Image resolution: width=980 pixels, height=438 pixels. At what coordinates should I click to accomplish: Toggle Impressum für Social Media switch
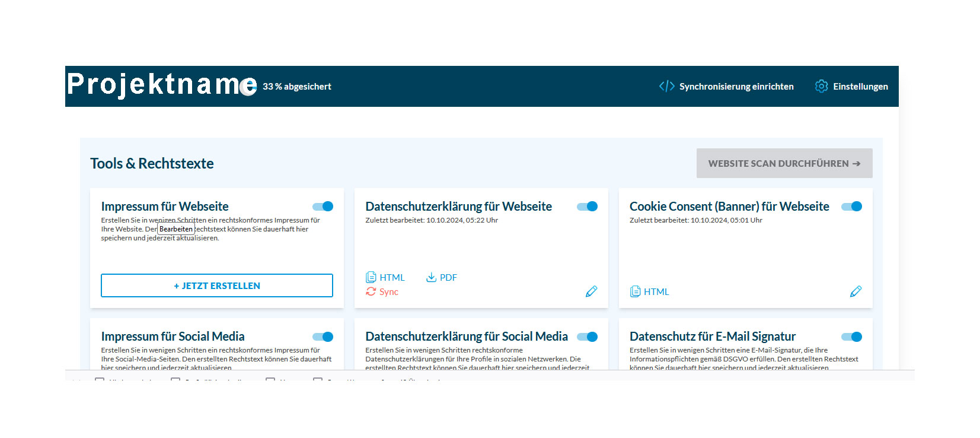323,337
